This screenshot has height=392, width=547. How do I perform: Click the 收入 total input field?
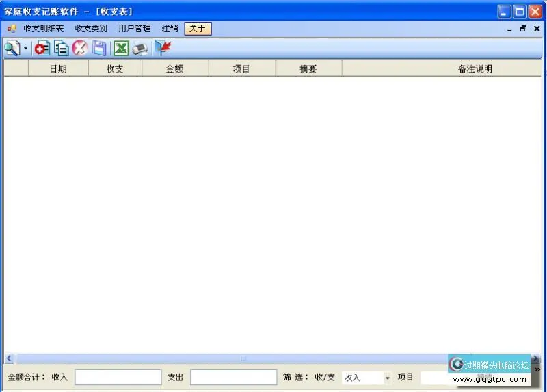point(118,378)
